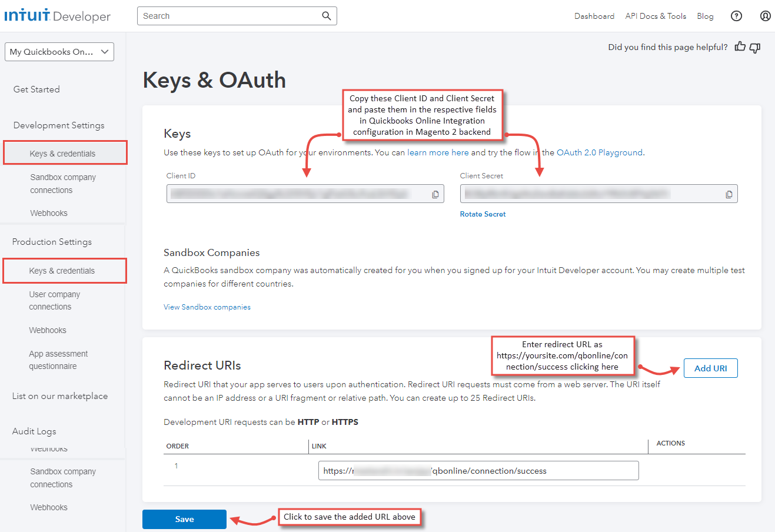Click the thumbs up feedback icon
The width and height of the screenshot is (775, 532).
pos(740,47)
